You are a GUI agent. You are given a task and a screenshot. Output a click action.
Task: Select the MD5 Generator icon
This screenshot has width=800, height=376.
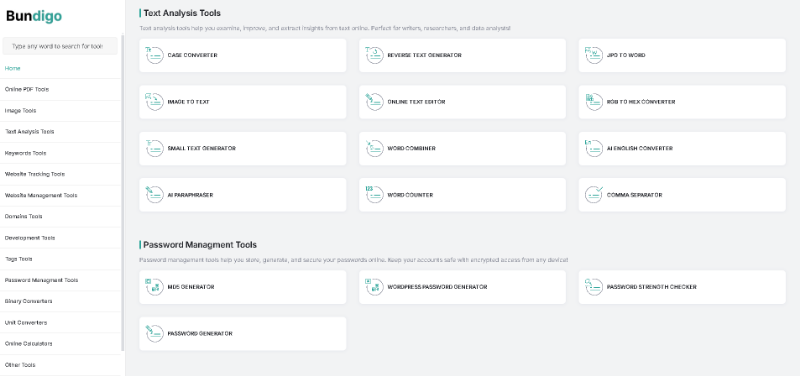pyautogui.click(x=154, y=287)
